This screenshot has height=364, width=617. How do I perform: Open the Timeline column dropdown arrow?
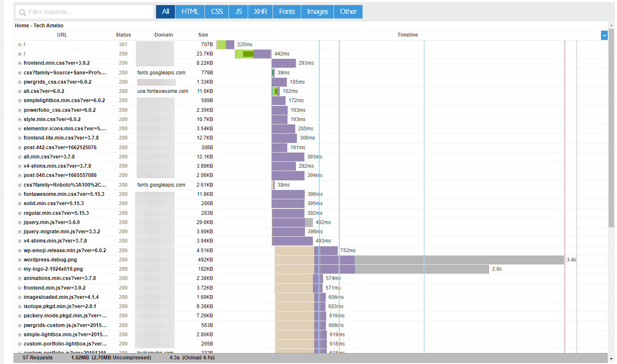point(604,35)
